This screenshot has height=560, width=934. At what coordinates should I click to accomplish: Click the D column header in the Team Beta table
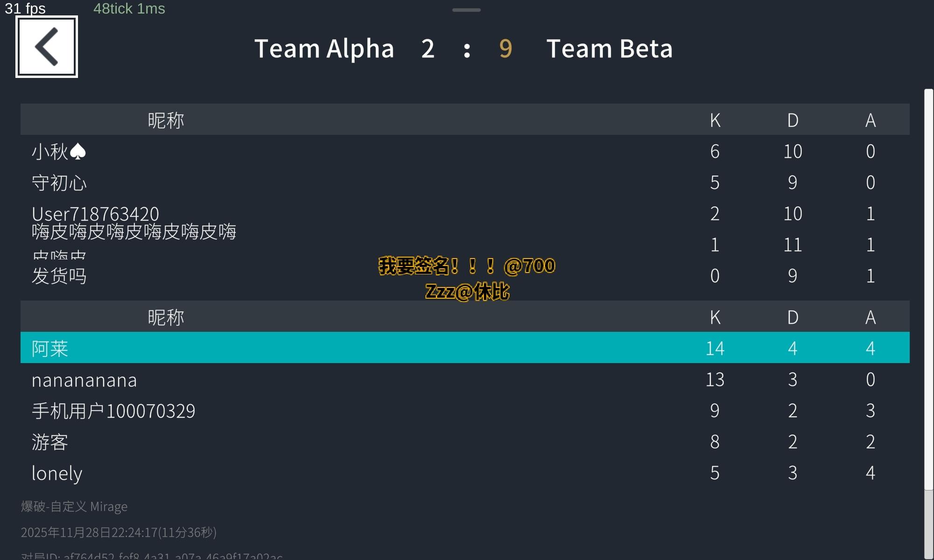(x=792, y=317)
